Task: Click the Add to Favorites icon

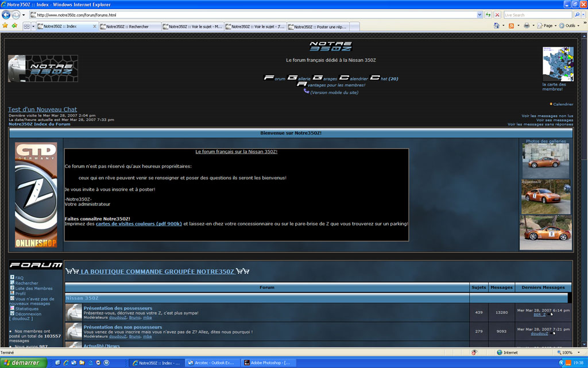Action: pyautogui.click(x=13, y=26)
